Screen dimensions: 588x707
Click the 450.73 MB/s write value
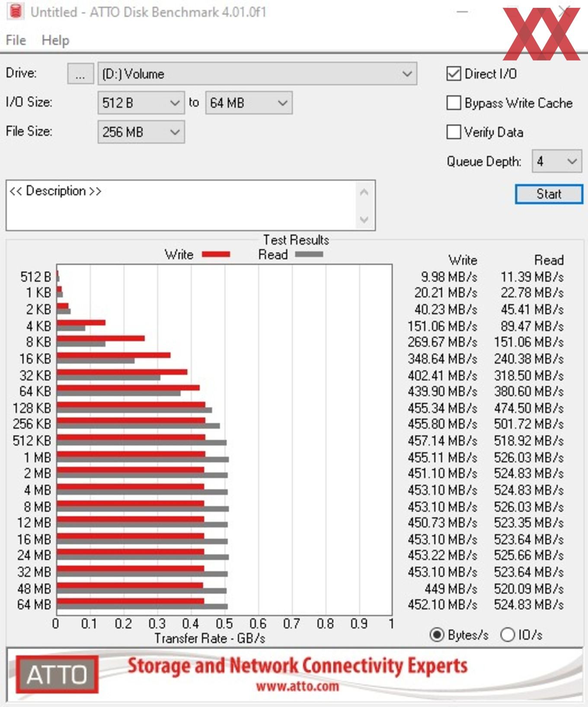(x=442, y=522)
